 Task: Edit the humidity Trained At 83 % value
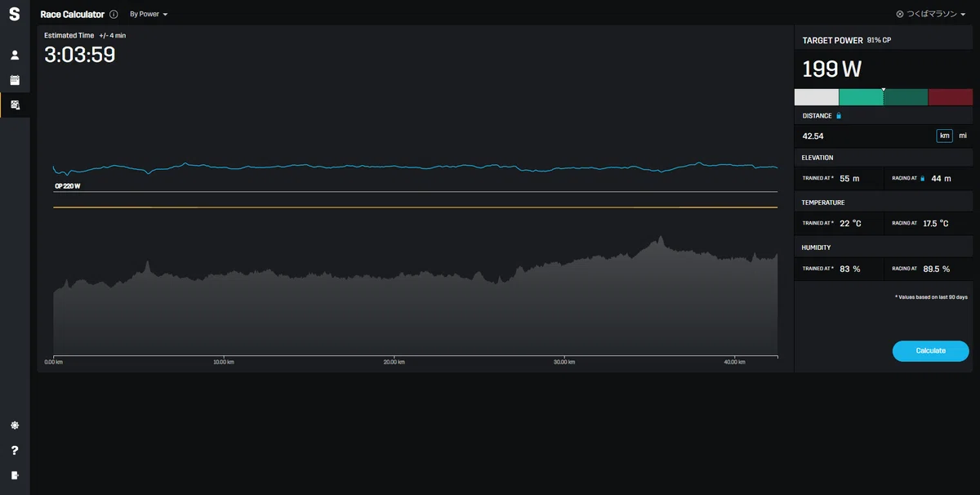click(850, 268)
